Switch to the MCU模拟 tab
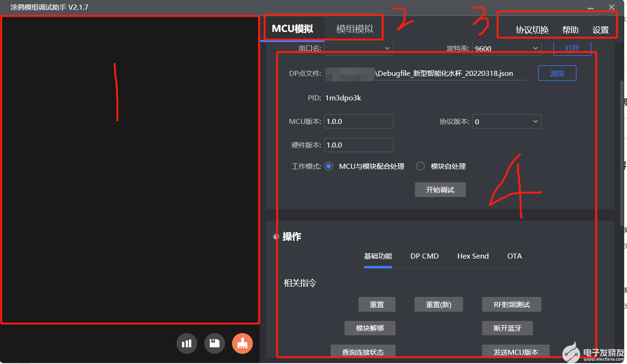Screen dimensions: 627x364 point(292,29)
